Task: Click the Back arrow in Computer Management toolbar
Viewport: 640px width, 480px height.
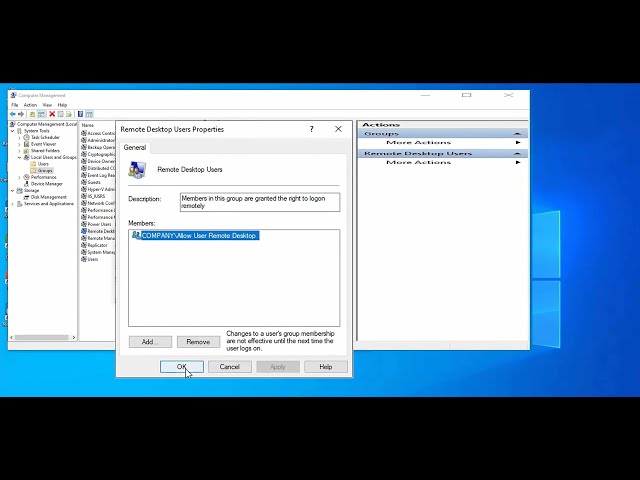Action: (x=13, y=114)
